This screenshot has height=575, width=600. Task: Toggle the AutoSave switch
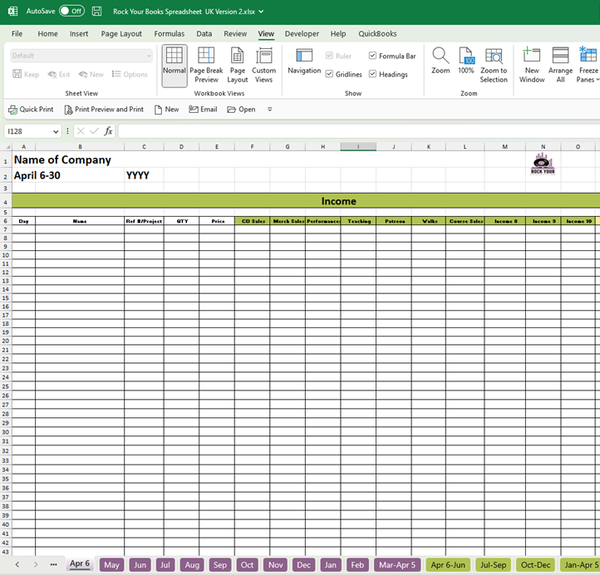(71, 10)
